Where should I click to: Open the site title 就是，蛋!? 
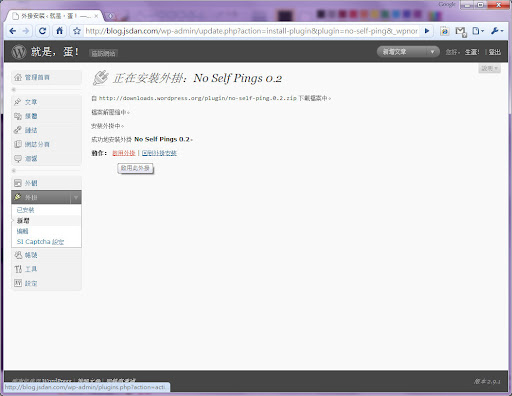(55, 52)
